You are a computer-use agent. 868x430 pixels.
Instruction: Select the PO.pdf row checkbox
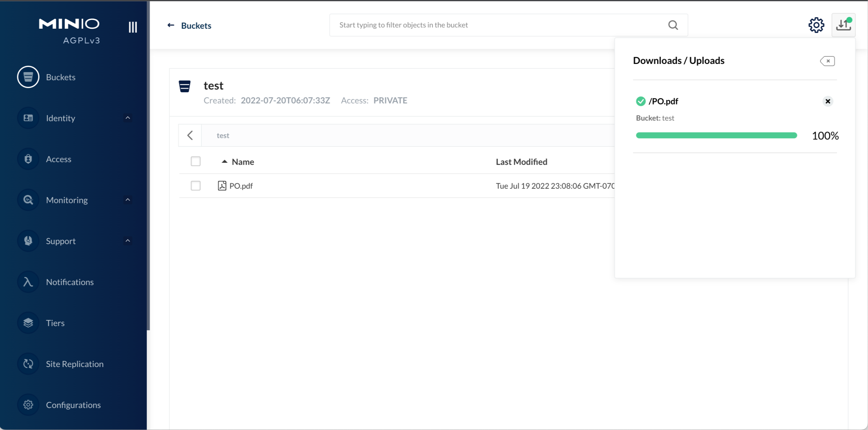point(195,186)
